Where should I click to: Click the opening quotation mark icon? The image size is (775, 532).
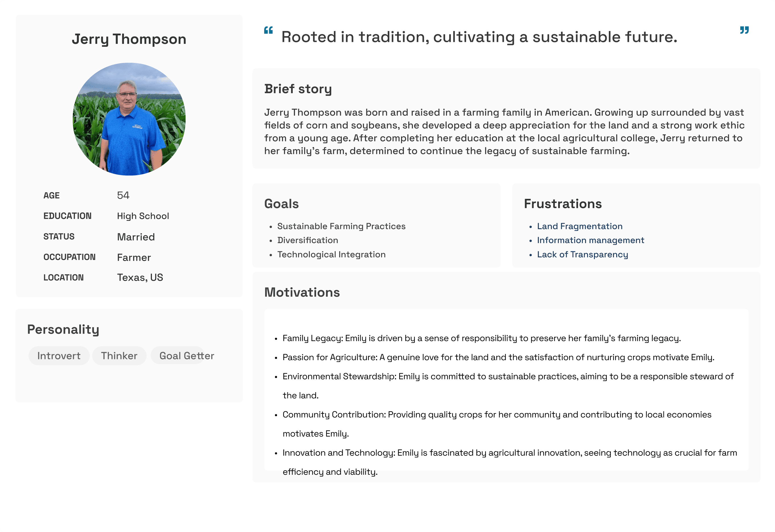(x=268, y=30)
